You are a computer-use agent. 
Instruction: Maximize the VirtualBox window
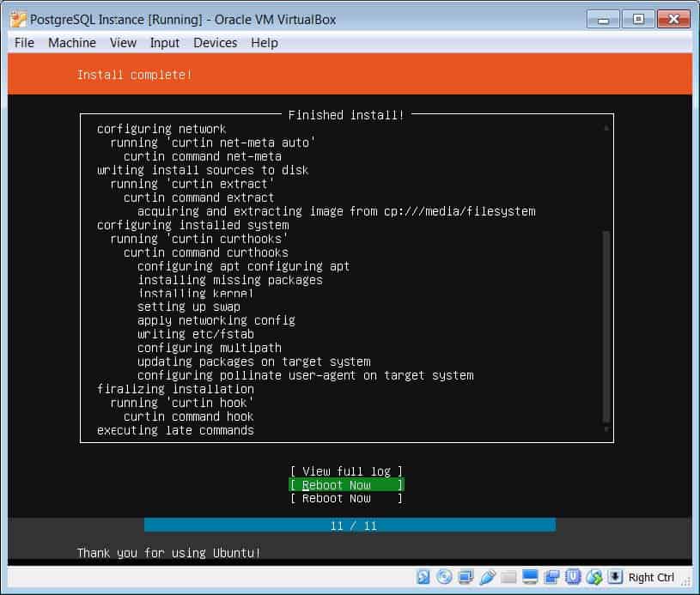coord(638,20)
